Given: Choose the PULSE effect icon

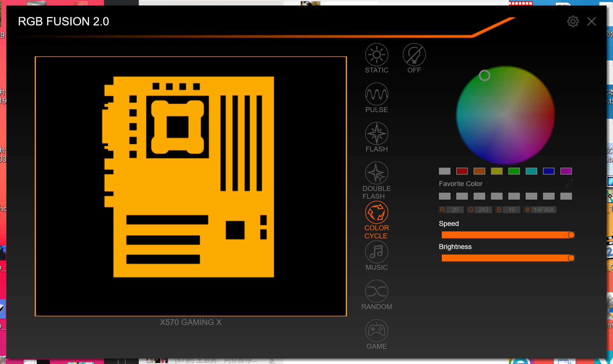Looking at the screenshot, I should point(377,94).
